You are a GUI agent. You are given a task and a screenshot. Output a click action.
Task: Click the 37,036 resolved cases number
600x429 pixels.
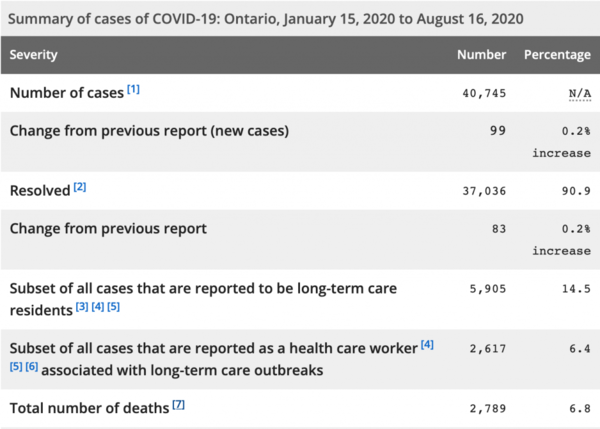[x=483, y=189]
